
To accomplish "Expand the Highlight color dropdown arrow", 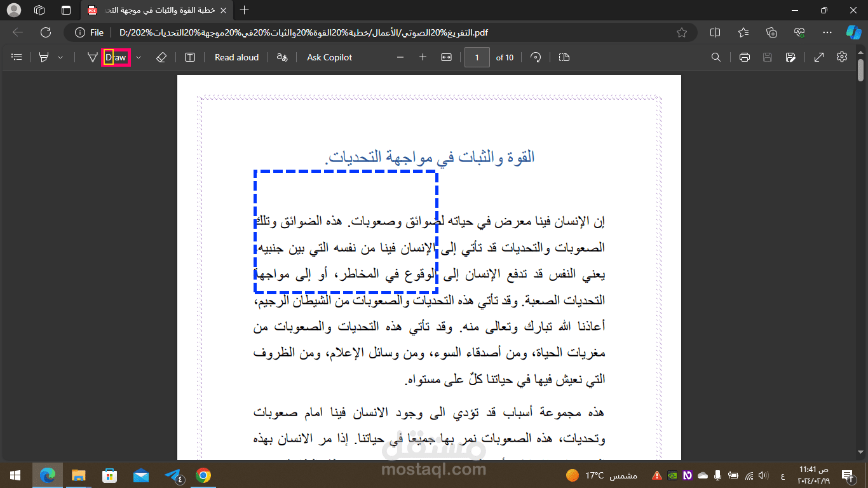I will point(60,57).
